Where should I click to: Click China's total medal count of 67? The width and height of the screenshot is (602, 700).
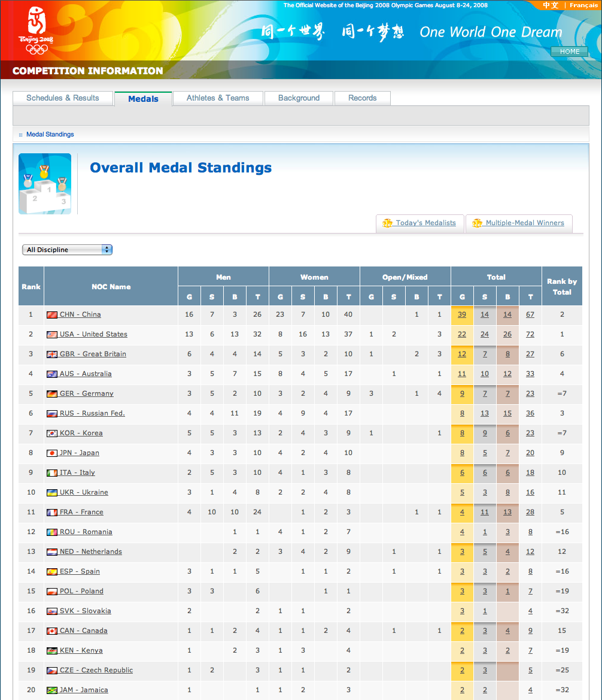pyautogui.click(x=530, y=314)
